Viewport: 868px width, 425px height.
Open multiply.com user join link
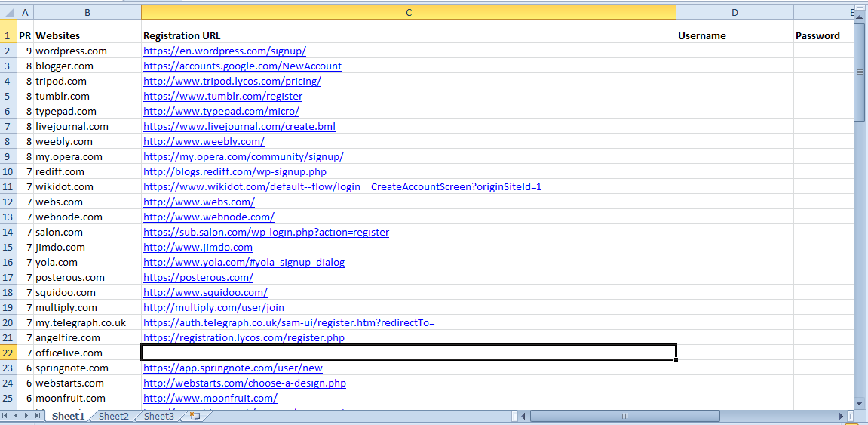tap(213, 307)
